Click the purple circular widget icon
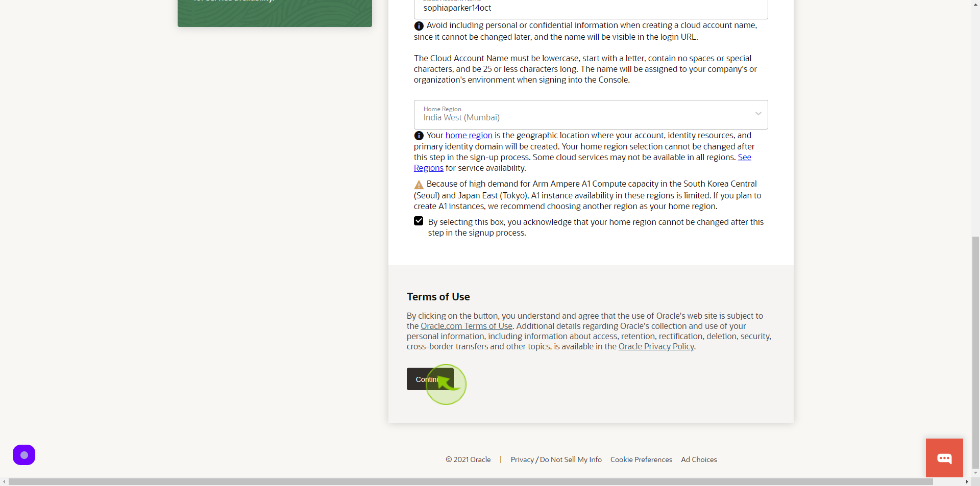The height and width of the screenshot is (486, 980). tap(24, 455)
